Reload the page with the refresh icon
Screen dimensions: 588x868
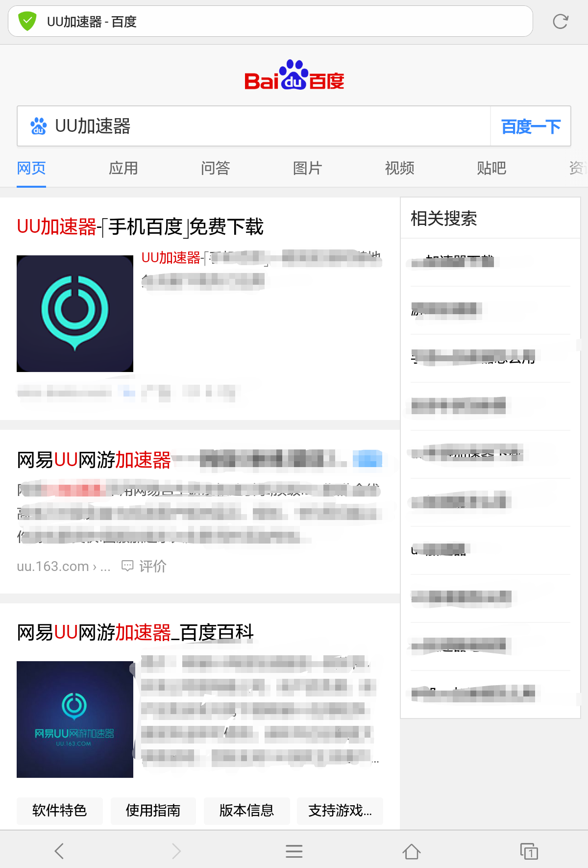560,22
